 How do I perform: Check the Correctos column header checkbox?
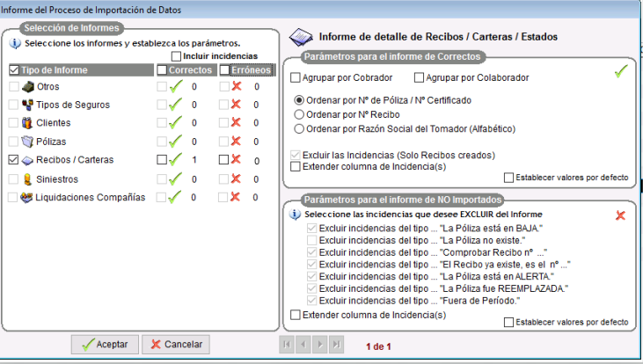pyautogui.click(x=162, y=70)
